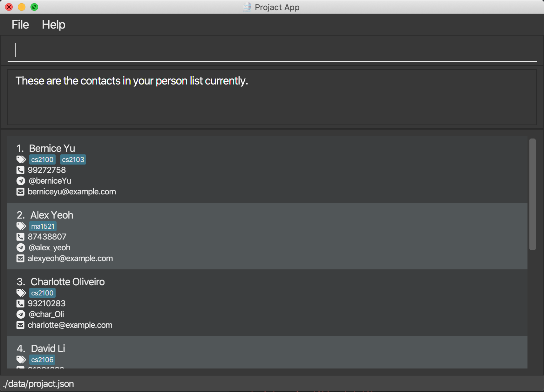Click the tag icon for Bernice Yu
544x392 pixels.
coord(21,159)
